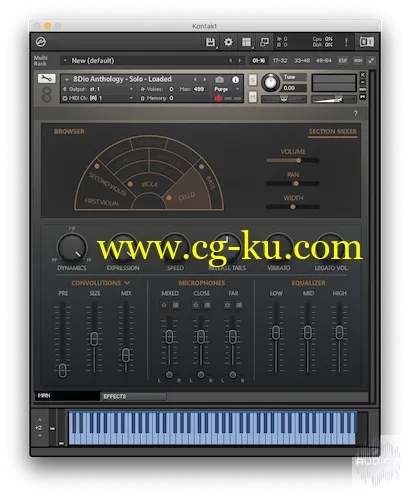Click the FIRST VIOLIN section label
The height and width of the screenshot is (496, 410).
101,202
